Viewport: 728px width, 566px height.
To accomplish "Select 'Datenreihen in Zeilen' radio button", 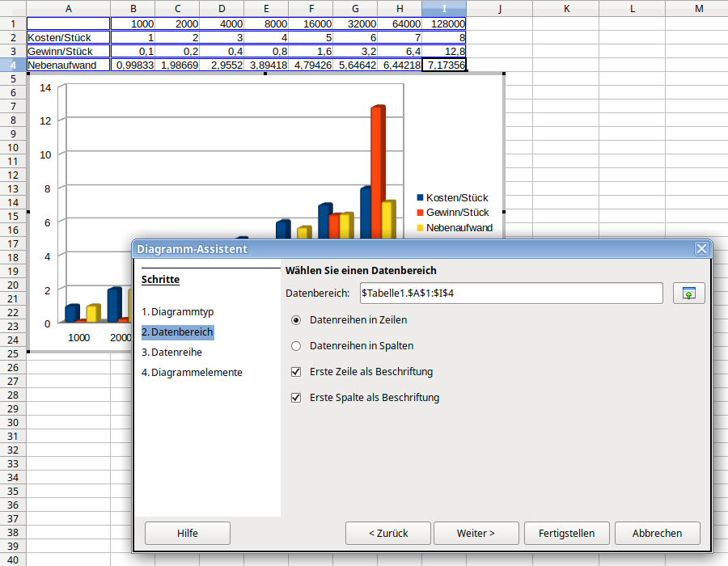I will pos(296,319).
